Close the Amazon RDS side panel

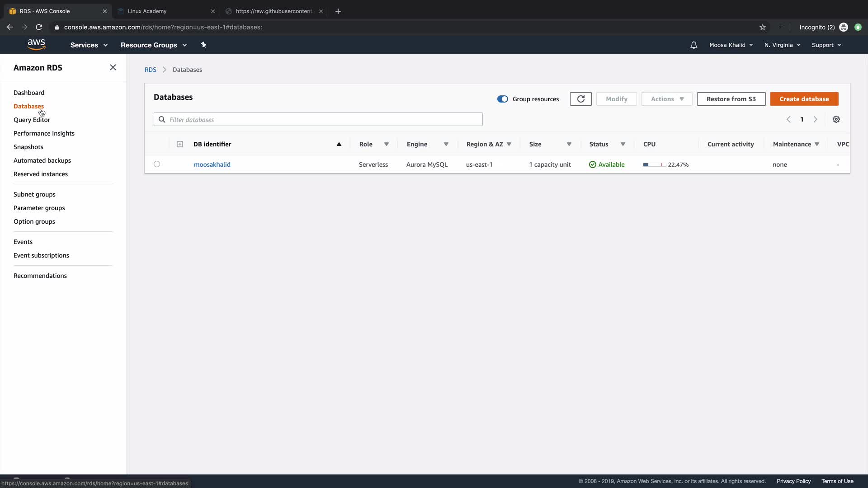tap(113, 67)
